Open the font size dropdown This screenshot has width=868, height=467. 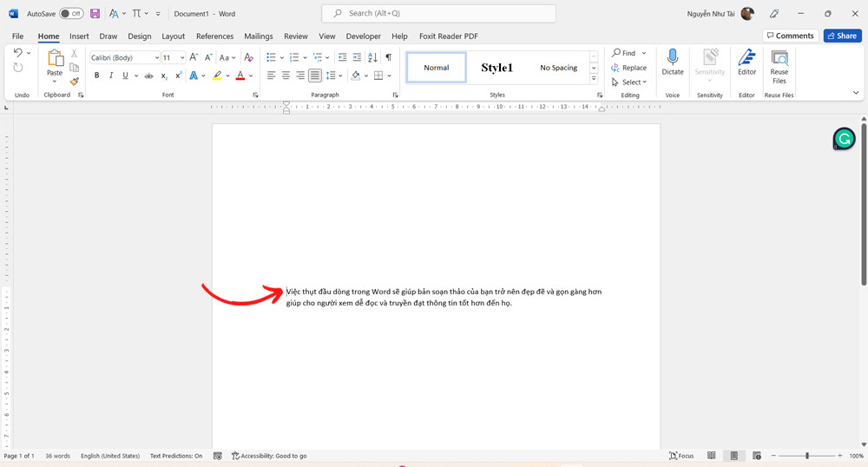[181, 58]
